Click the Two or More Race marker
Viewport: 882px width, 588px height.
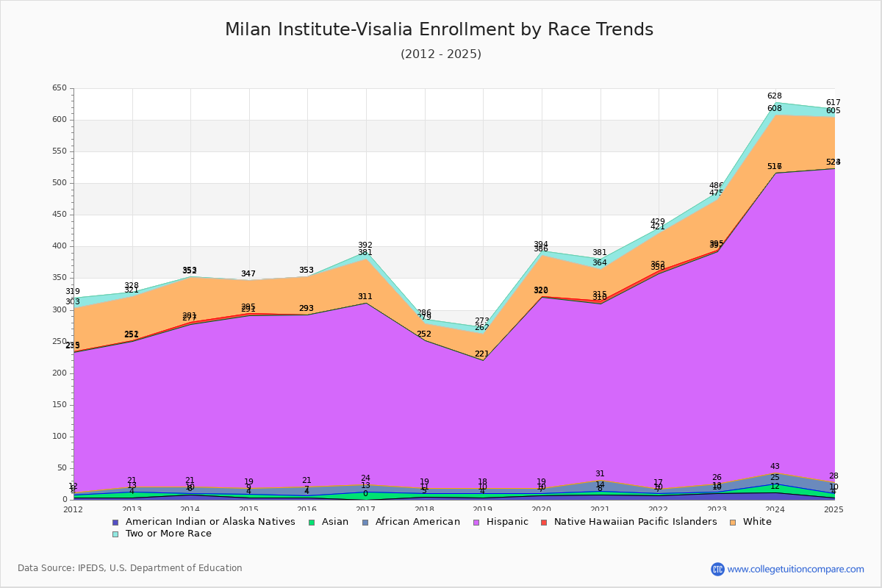point(115,534)
